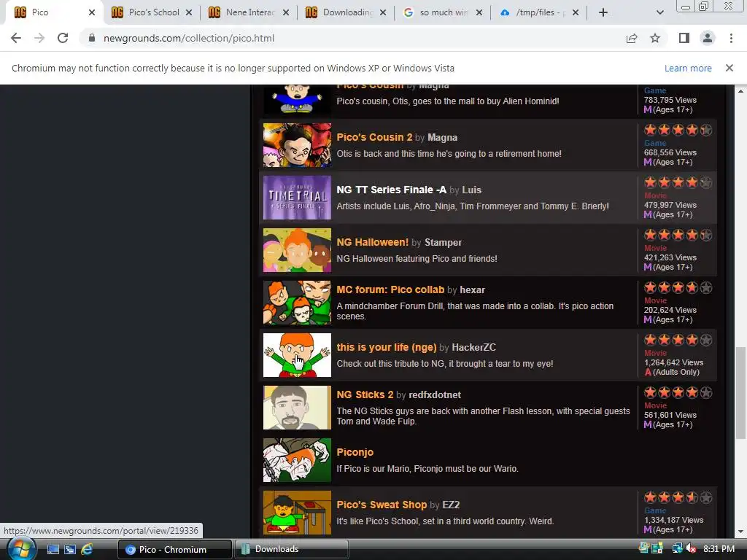Open Chromium three-dot menu

coord(731,38)
